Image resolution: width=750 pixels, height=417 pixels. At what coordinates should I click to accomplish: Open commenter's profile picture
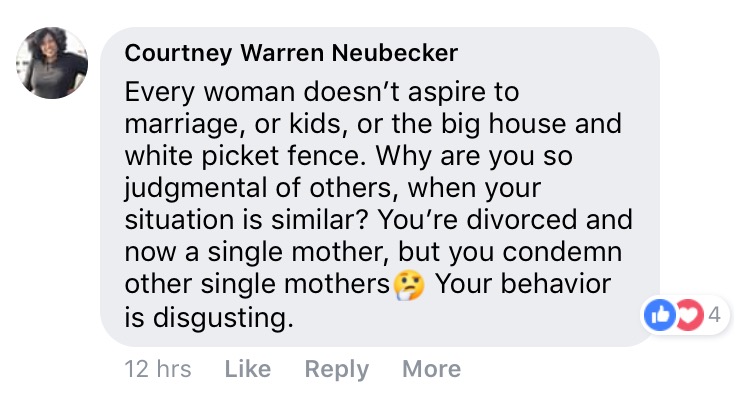tap(51, 63)
